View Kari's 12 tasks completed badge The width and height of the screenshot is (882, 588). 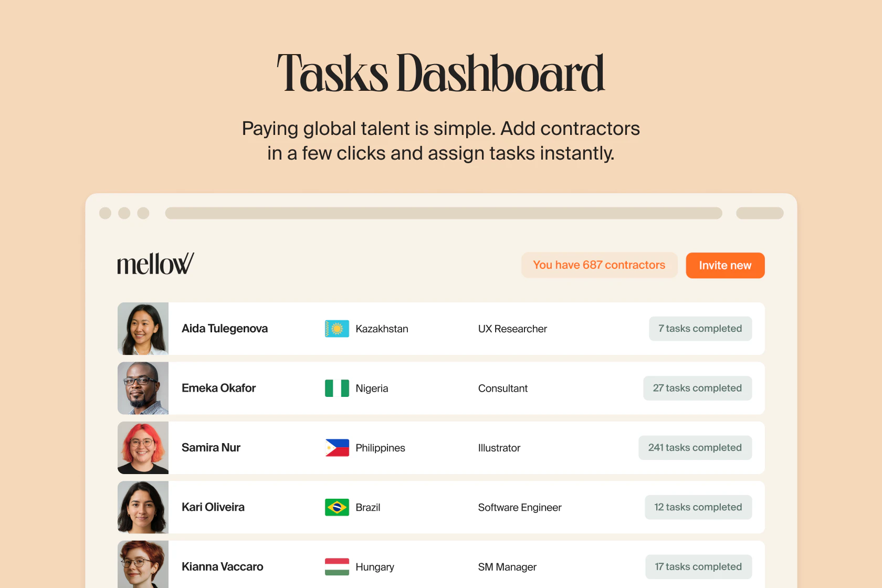(698, 507)
